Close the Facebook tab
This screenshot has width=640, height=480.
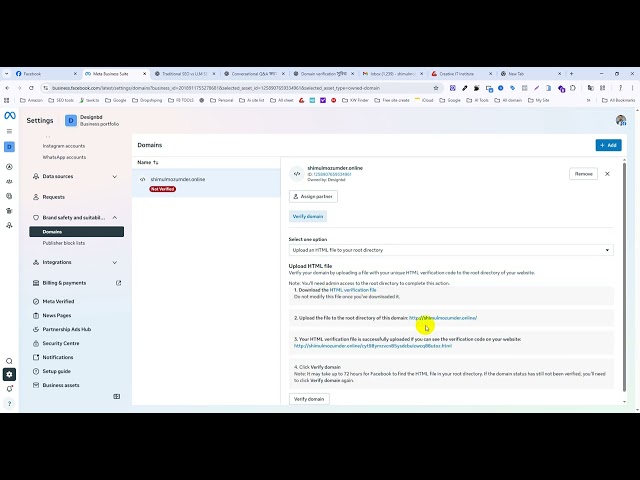75,74
